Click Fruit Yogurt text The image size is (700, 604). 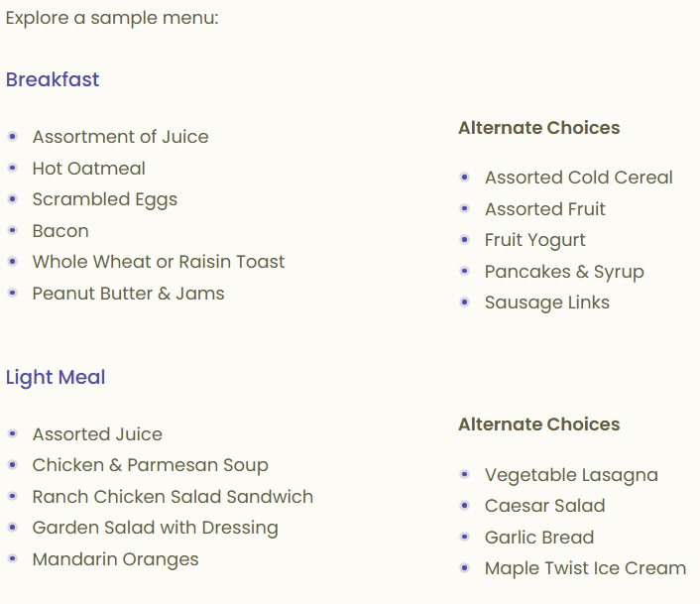[x=534, y=241]
